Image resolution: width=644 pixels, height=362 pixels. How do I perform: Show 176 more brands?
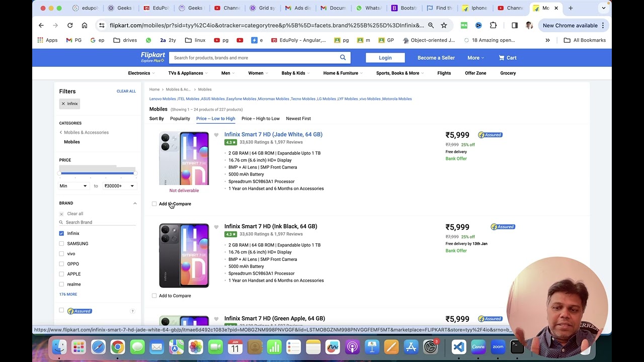[x=68, y=294]
